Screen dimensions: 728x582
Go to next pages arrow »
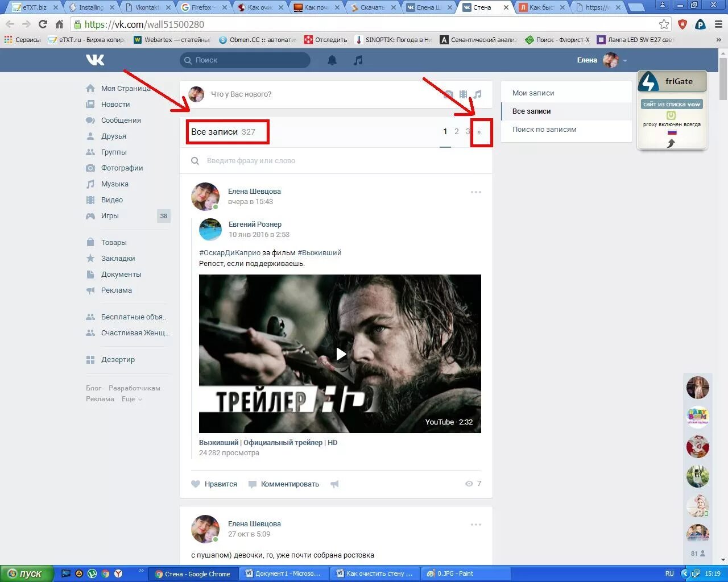pyautogui.click(x=479, y=132)
